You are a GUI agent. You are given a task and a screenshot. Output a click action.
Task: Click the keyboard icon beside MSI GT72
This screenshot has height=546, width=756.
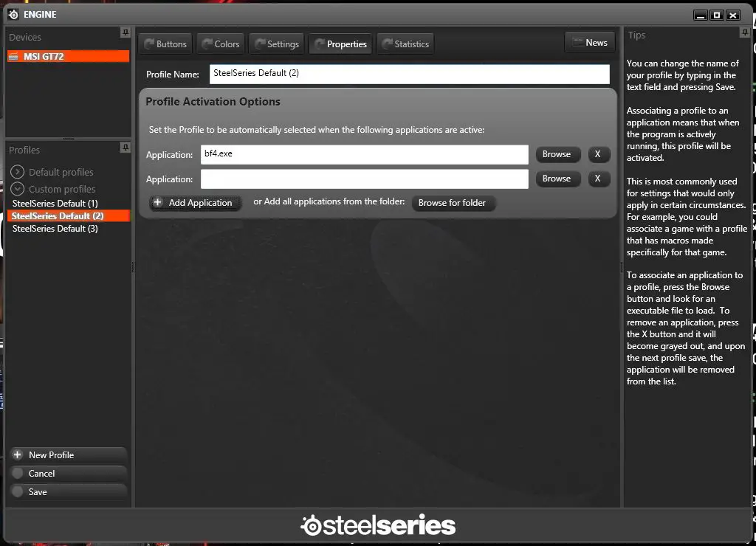pos(13,56)
